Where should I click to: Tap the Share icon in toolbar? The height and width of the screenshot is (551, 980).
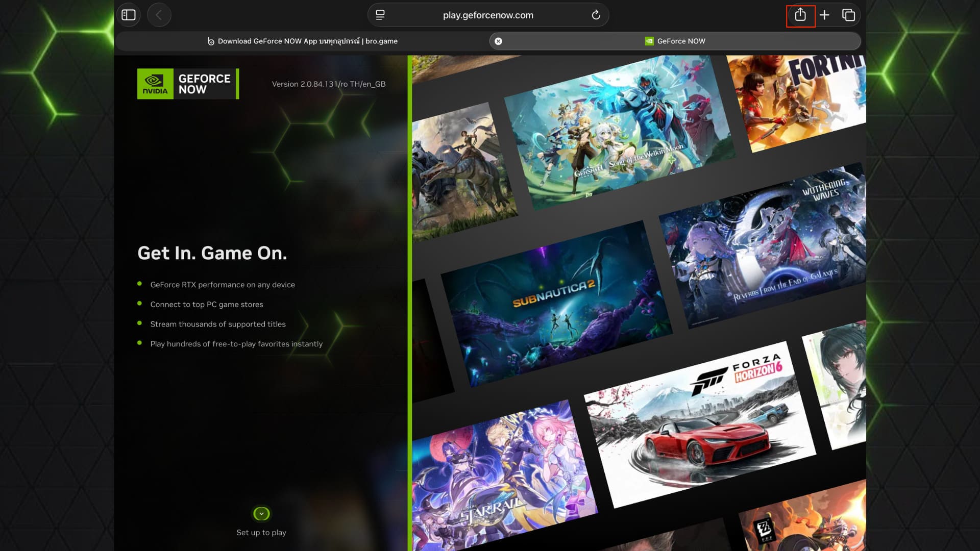click(x=800, y=15)
